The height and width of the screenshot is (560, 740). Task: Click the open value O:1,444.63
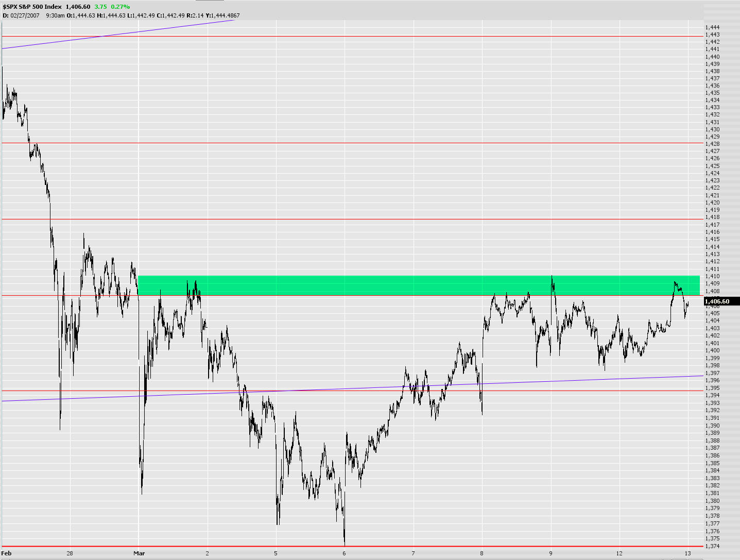[81, 15]
